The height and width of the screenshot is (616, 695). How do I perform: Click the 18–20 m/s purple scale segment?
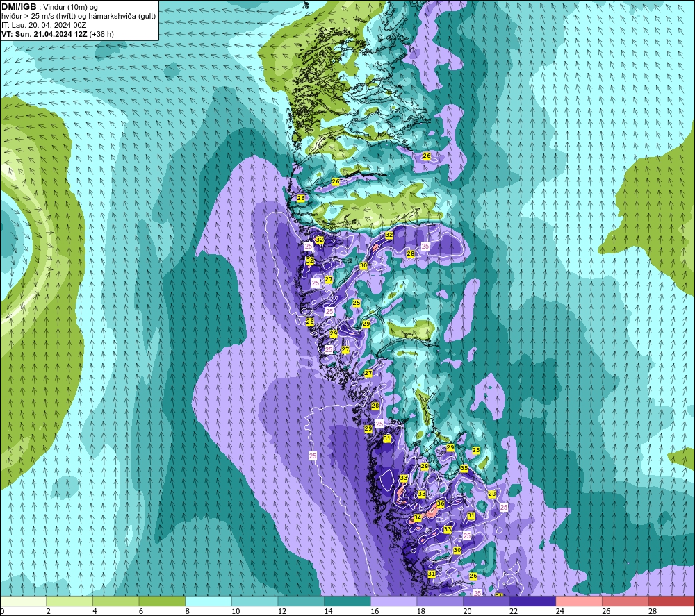(440, 601)
